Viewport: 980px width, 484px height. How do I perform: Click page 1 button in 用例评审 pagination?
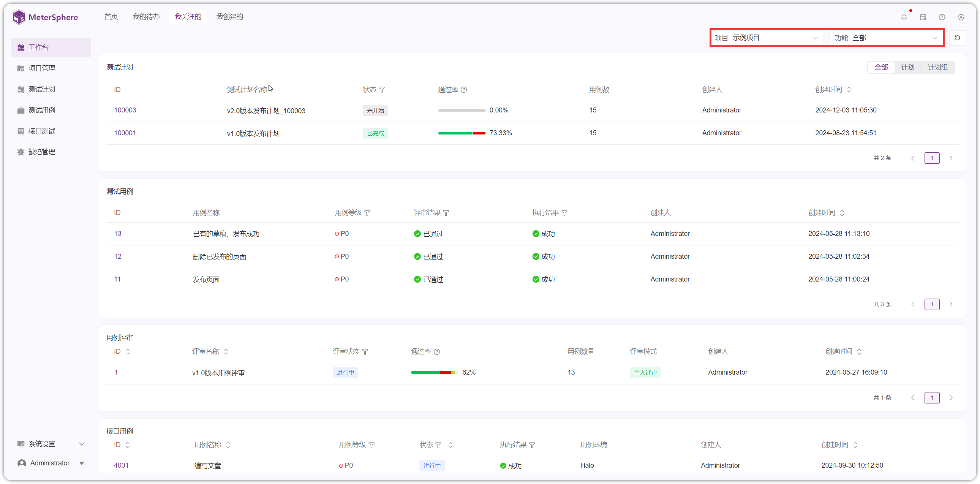tap(932, 398)
